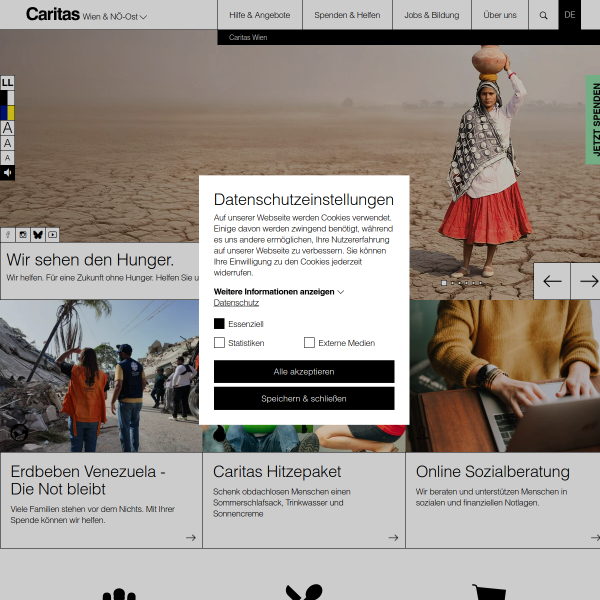Screen dimensions: 600x600
Task: Go to previous hero slide arrow
Action: click(552, 281)
